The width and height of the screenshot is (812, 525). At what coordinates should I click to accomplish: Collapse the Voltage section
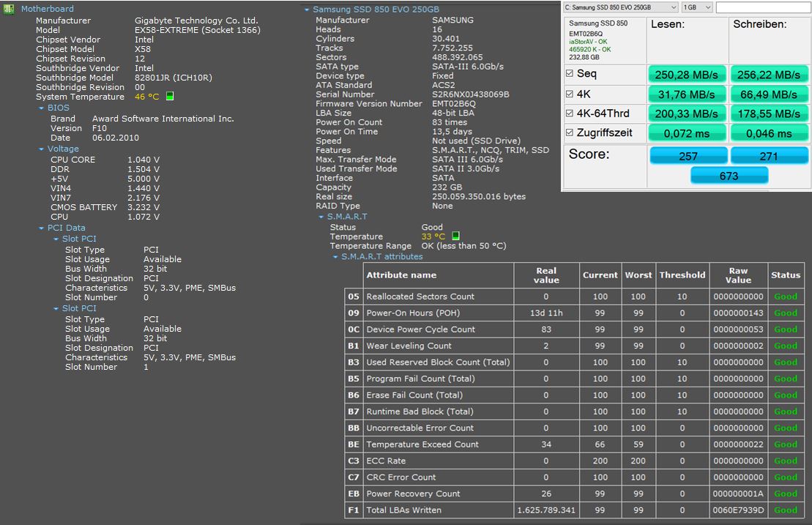point(42,149)
